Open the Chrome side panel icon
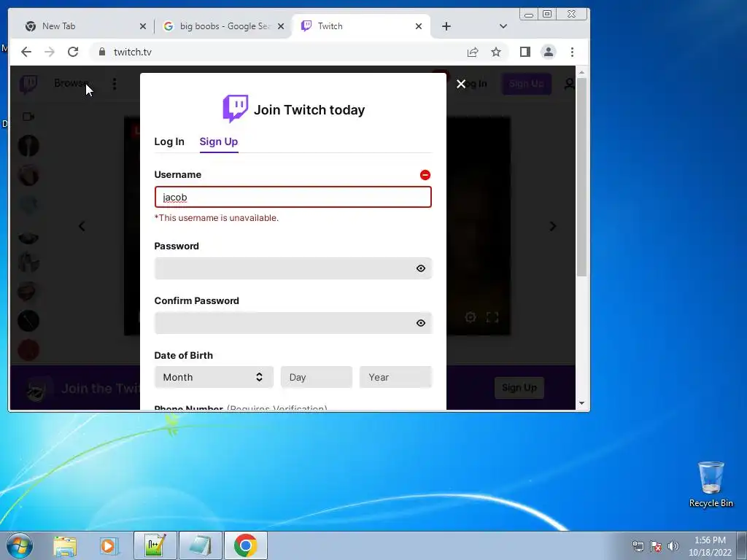Screen dimensions: 747x560 (x=525, y=52)
